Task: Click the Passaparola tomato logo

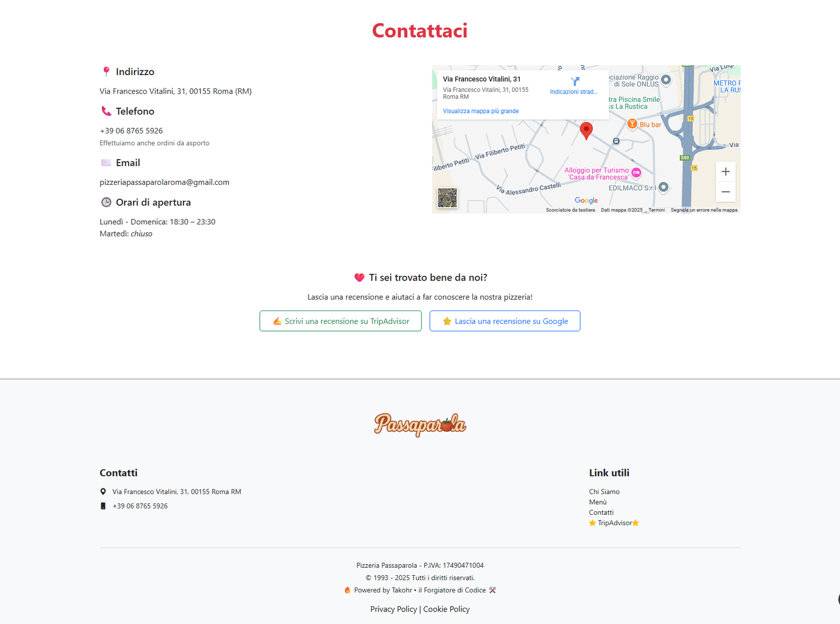Action: pos(420,425)
